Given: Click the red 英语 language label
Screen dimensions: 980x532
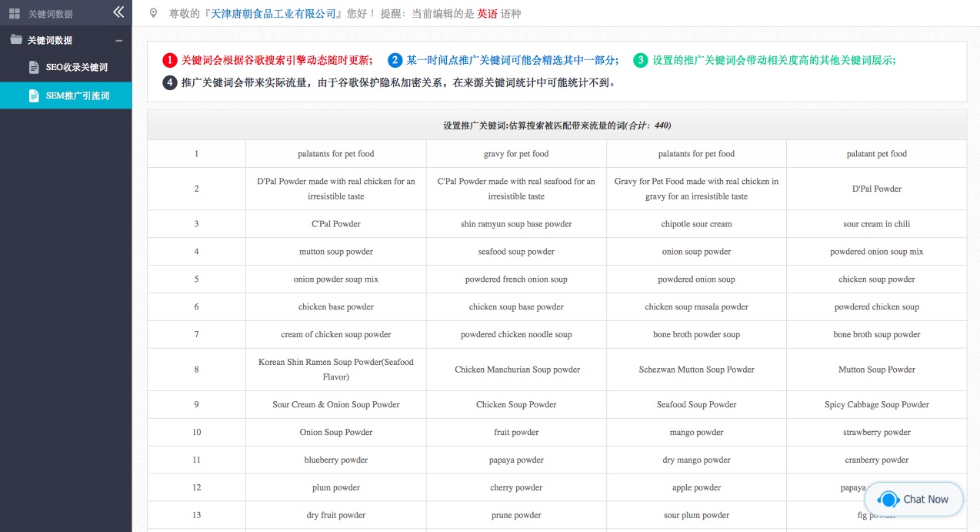Looking at the screenshot, I should coord(487,14).
